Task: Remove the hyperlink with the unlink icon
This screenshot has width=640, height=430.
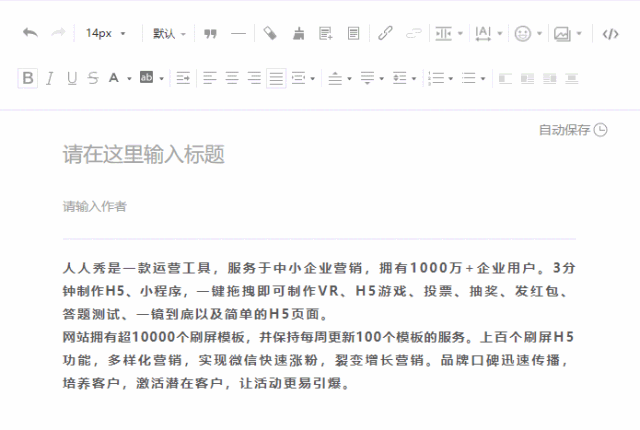Action: pyautogui.click(x=413, y=33)
